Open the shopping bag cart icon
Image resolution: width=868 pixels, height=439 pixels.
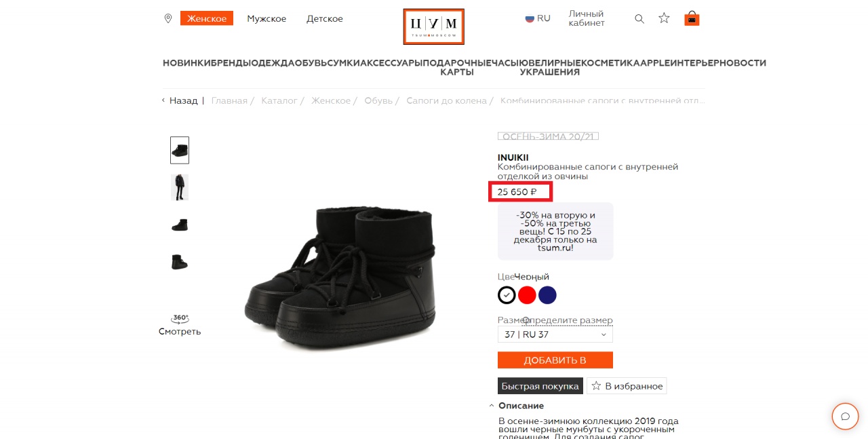[692, 18]
